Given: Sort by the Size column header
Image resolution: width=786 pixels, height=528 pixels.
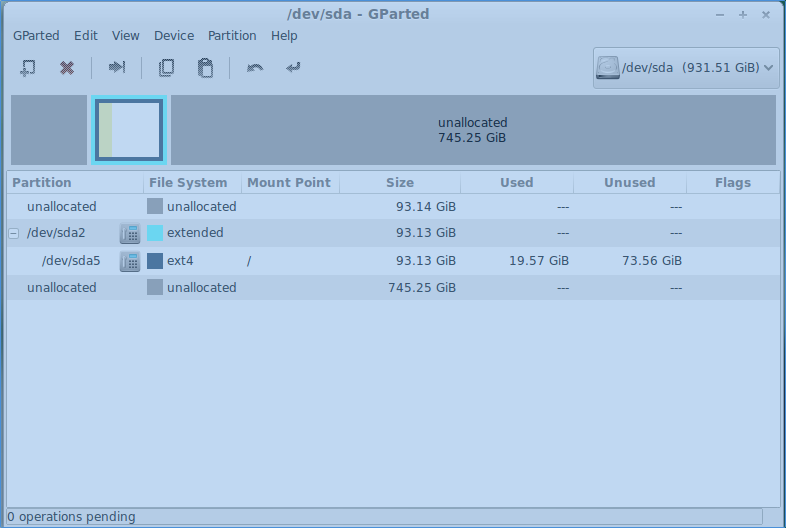Looking at the screenshot, I should 400,183.
